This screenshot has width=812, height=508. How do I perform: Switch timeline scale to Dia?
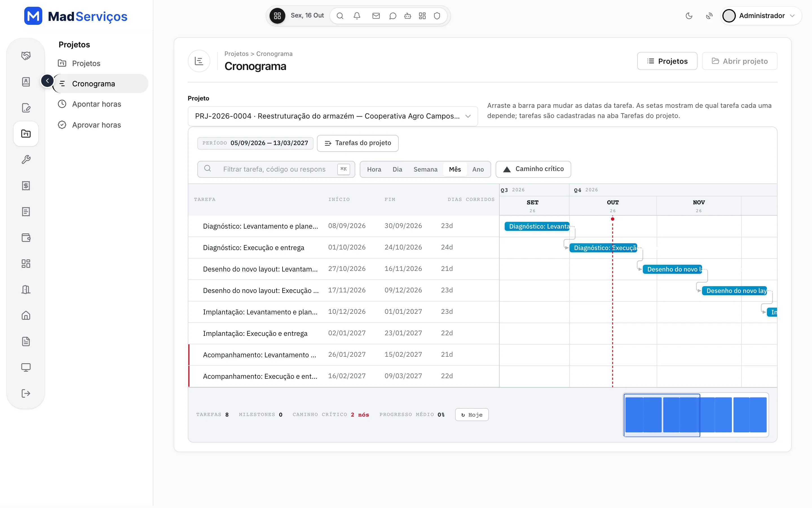tap(397, 169)
